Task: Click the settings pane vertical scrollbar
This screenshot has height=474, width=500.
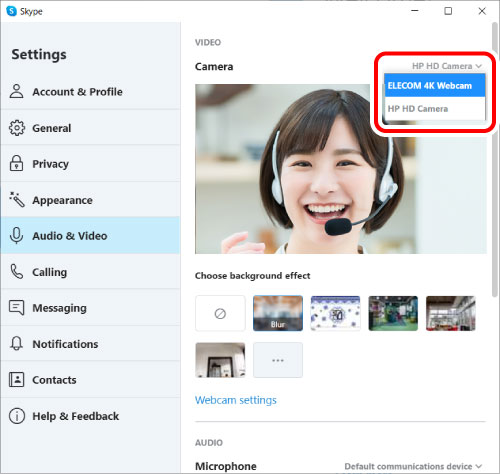Action: [495, 160]
